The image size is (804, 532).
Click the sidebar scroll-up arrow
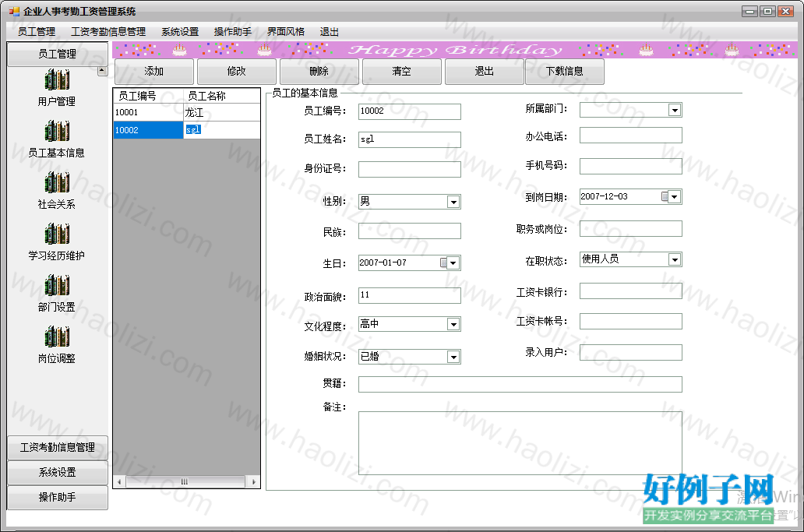tap(103, 71)
